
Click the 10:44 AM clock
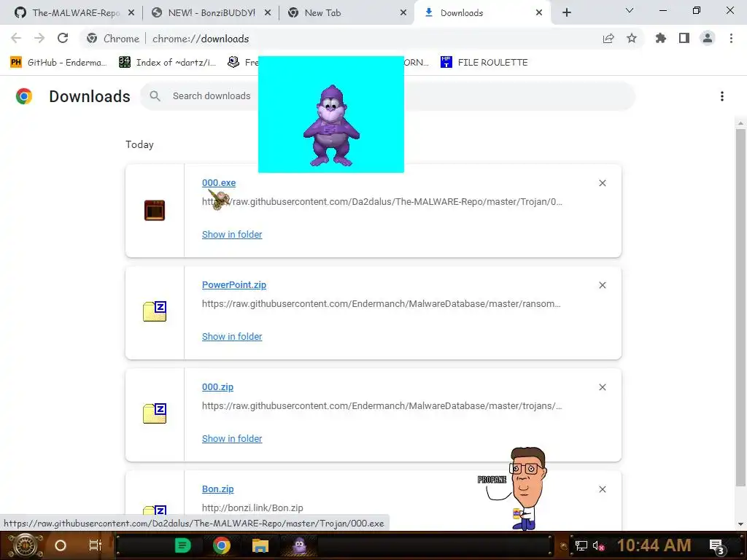(654, 545)
